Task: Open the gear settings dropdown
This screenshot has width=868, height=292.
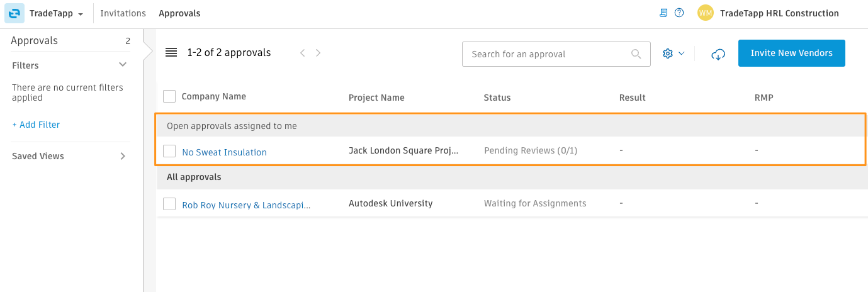Action: coord(674,54)
